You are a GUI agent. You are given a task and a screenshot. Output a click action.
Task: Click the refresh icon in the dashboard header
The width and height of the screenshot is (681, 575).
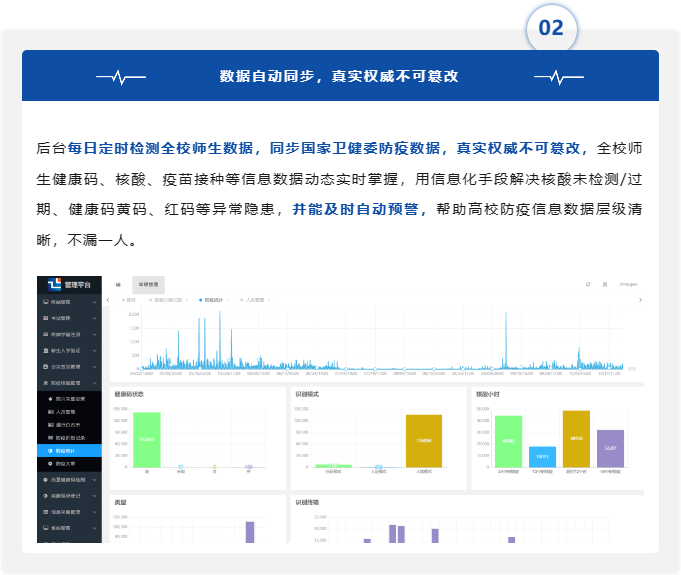588,285
